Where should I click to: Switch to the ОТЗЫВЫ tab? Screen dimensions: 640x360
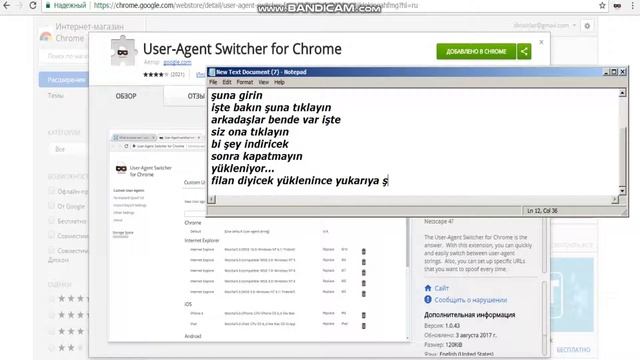[196, 96]
